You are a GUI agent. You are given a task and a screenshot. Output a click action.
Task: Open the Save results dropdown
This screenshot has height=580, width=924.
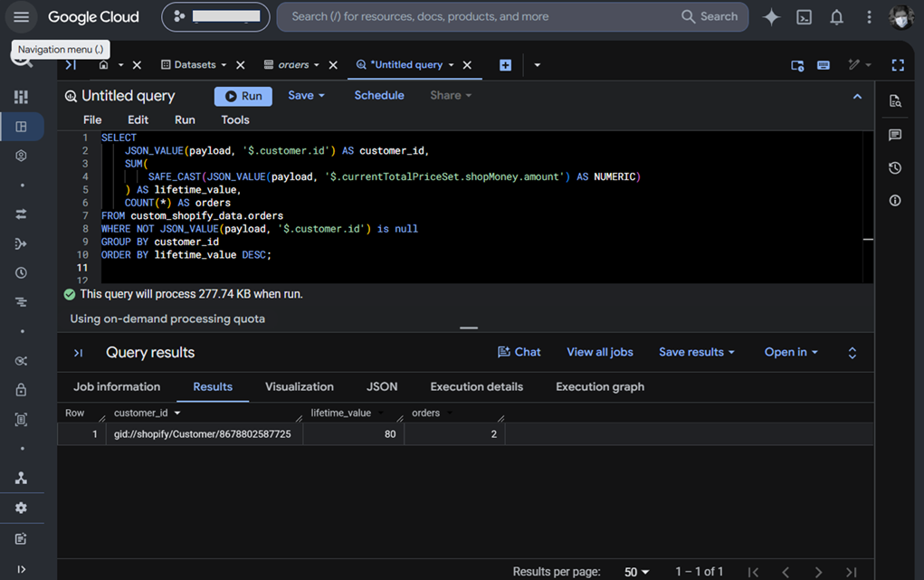tap(697, 352)
